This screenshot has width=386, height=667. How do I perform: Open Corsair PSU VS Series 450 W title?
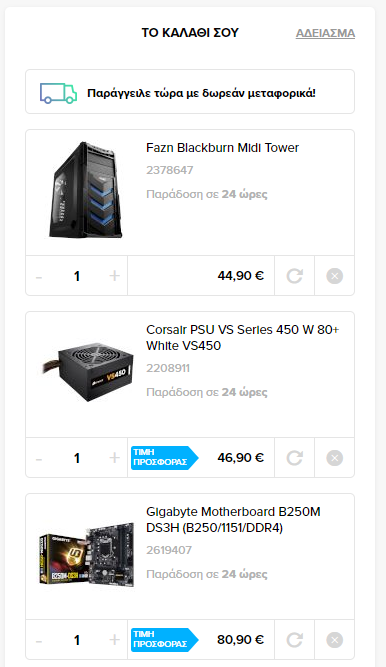tap(243, 338)
